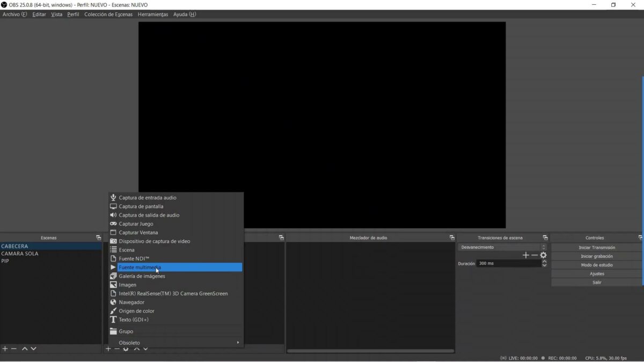Viewport: 644px width, 362px height.
Task: Pop out the Mezclador de audio panel icon
Action: tap(451, 237)
